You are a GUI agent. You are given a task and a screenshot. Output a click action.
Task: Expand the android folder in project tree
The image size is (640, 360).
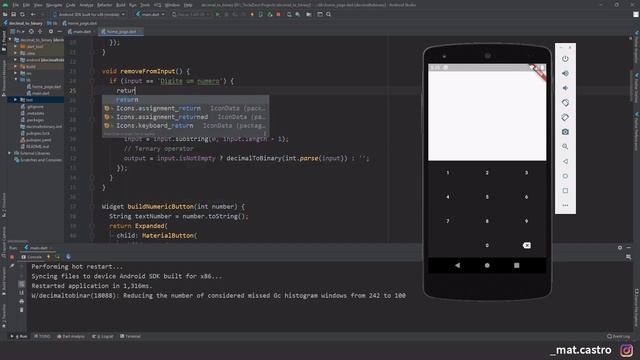(16, 60)
